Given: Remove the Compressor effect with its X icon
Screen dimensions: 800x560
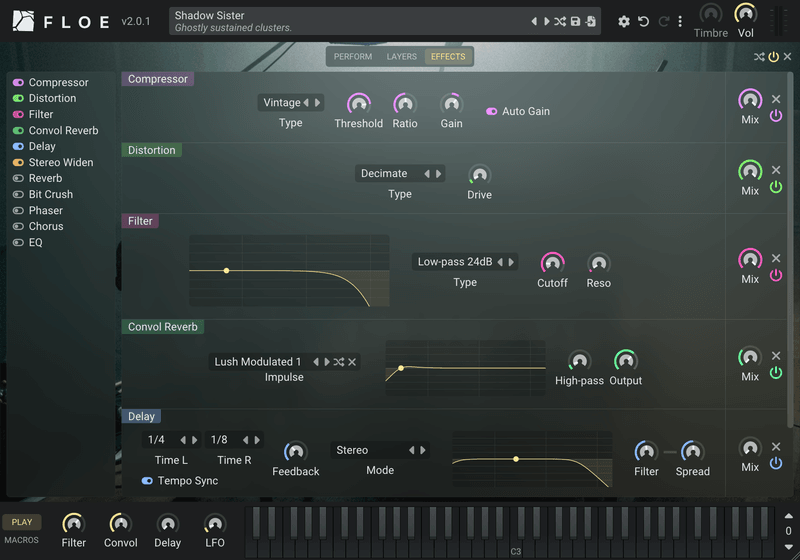Looking at the screenshot, I should [x=776, y=99].
